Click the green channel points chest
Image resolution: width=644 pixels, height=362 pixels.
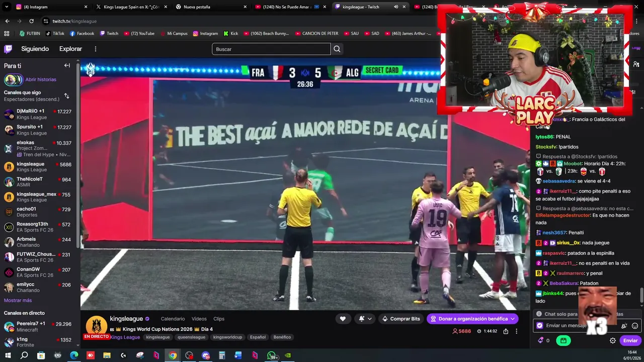[x=563, y=340]
